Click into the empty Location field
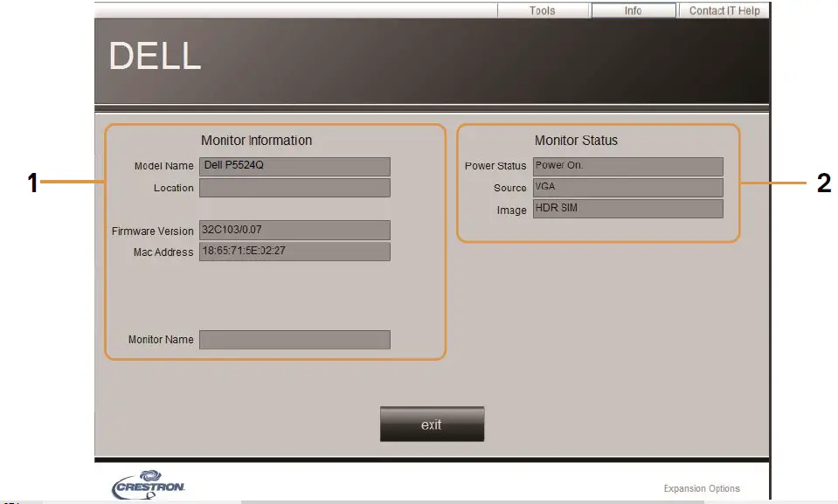Viewport: 838px width, 504px height. pyautogui.click(x=294, y=188)
